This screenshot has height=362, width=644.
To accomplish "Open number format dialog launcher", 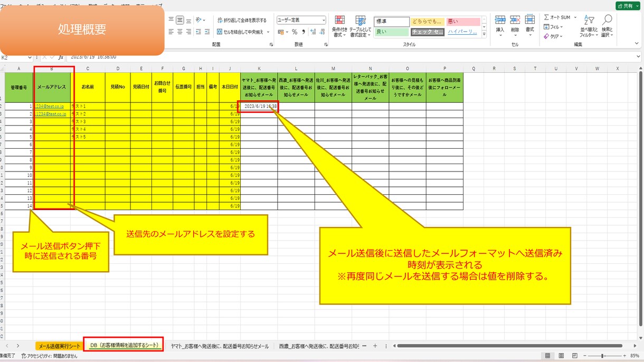I will coord(327,45).
